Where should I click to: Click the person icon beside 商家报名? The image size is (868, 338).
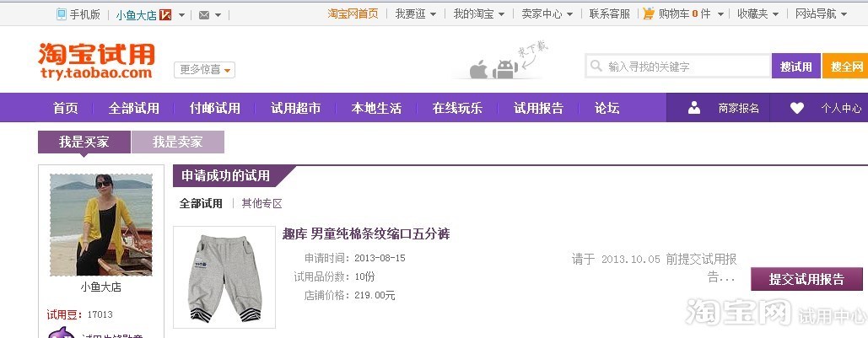point(694,108)
